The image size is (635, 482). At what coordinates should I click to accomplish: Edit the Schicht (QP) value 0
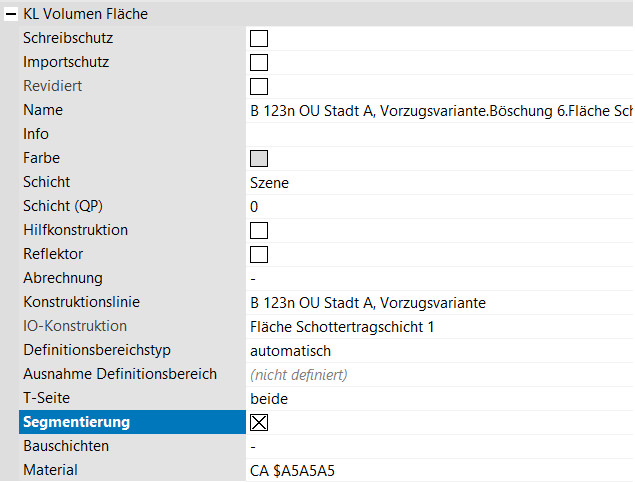point(440,206)
